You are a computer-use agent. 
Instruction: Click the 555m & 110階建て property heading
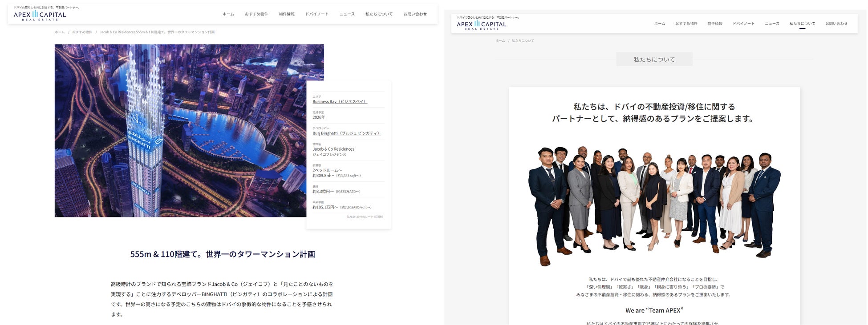click(223, 254)
